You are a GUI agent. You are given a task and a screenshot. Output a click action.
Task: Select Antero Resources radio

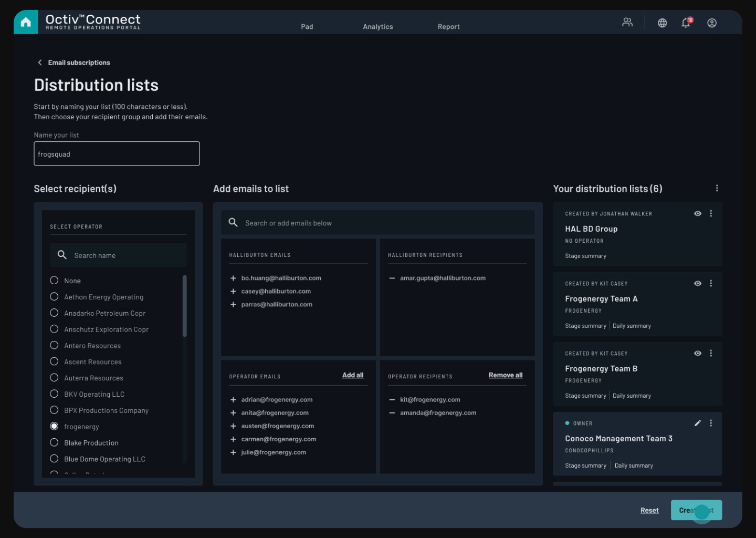54,345
